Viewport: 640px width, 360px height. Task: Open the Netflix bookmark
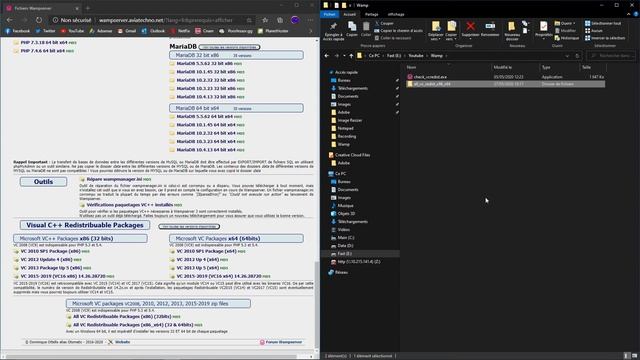pos(180,31)
